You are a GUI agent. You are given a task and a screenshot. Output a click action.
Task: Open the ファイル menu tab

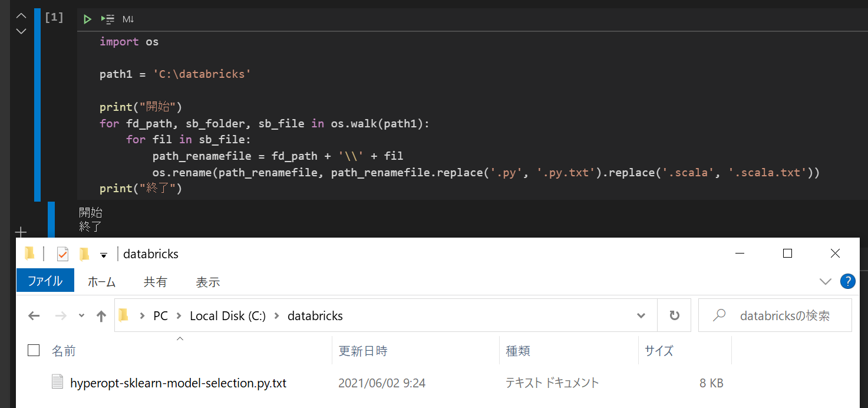[45, 281]
